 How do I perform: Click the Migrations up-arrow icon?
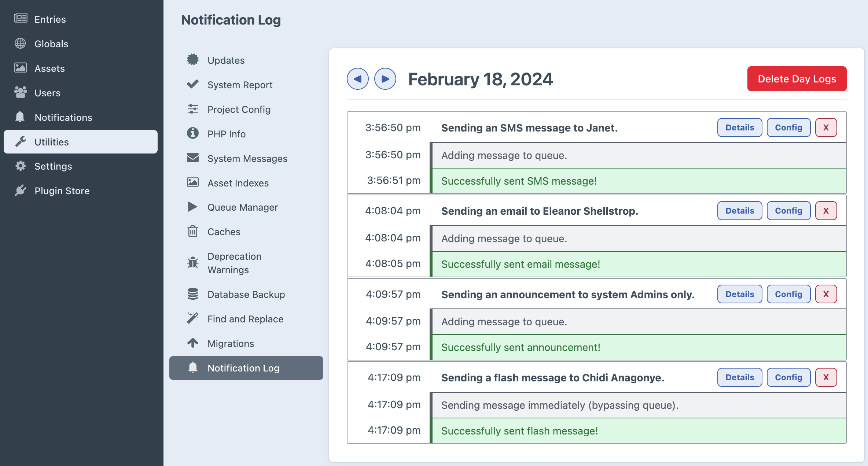point(192,343)
